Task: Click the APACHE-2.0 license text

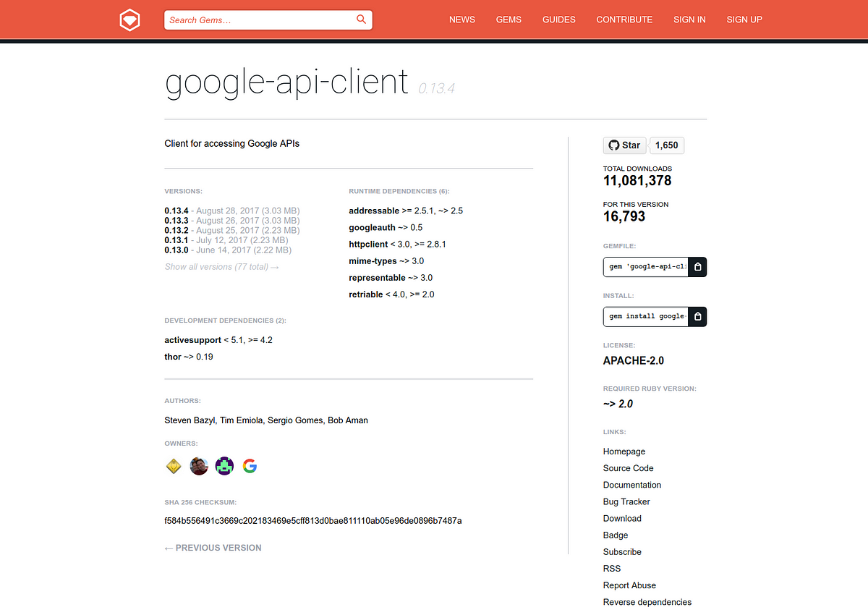Action: 634,360
